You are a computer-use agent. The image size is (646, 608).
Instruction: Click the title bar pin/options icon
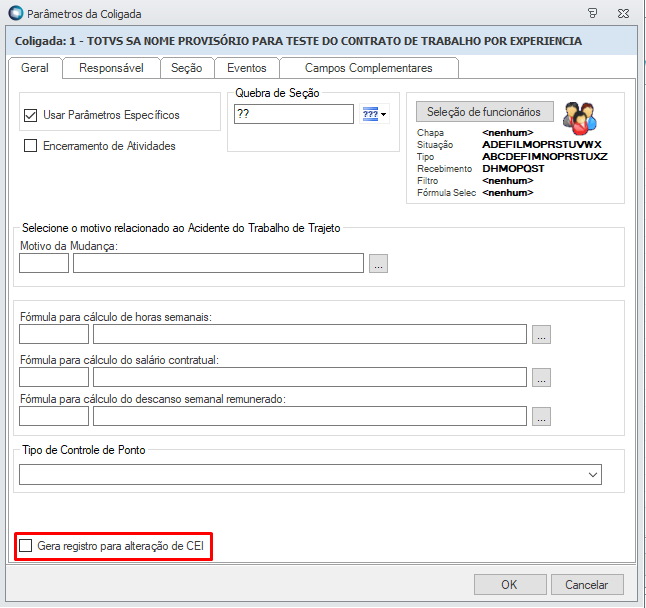(x=592, y=14)
